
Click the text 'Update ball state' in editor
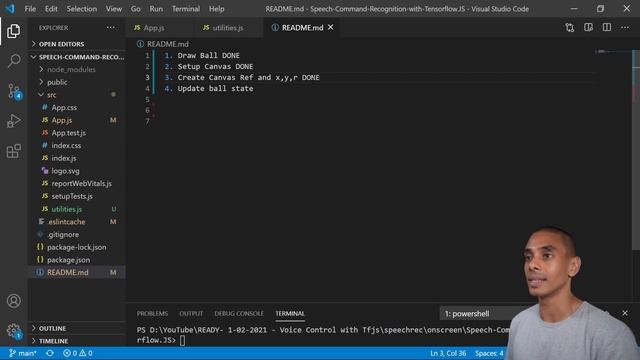(x=215, y=88)
